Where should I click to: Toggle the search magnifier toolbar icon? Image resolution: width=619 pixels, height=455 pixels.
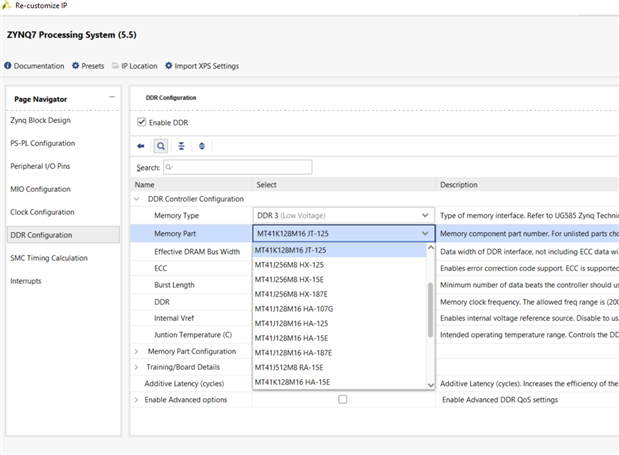pos(161,146)
